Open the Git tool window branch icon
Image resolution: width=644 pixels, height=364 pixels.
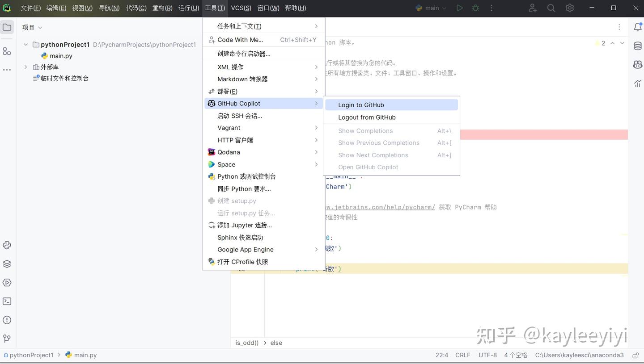click(7, 339)
